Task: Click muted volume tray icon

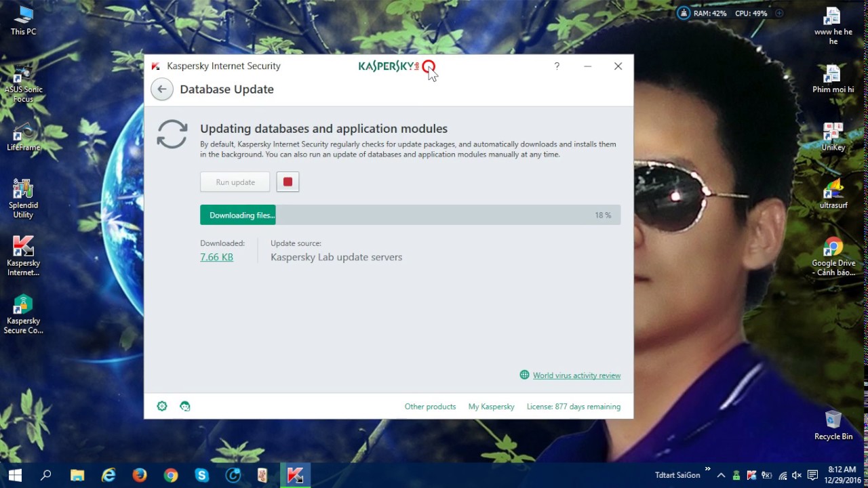Action: click(797, 475)
